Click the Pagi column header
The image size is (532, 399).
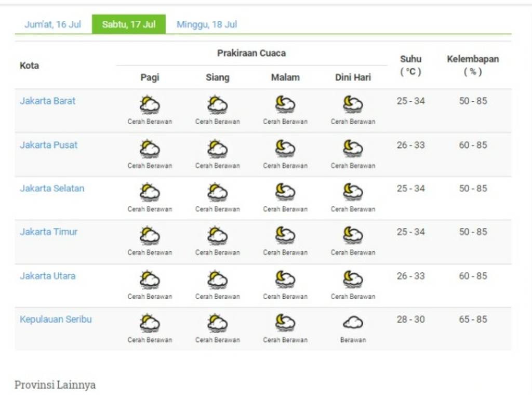(150, 77)
